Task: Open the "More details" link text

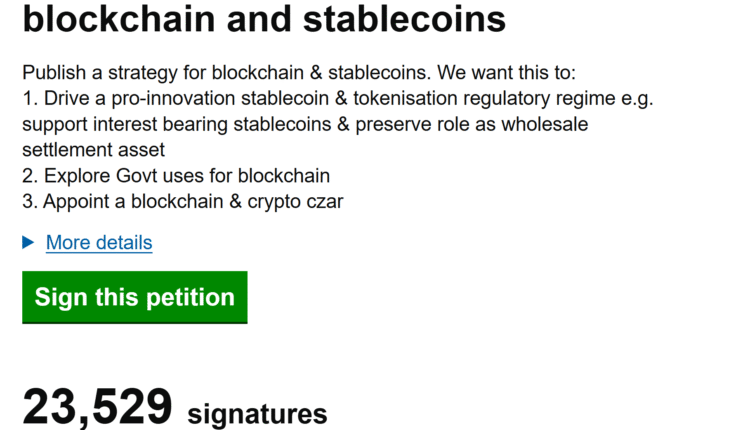Action: click(x=99, y=243)
